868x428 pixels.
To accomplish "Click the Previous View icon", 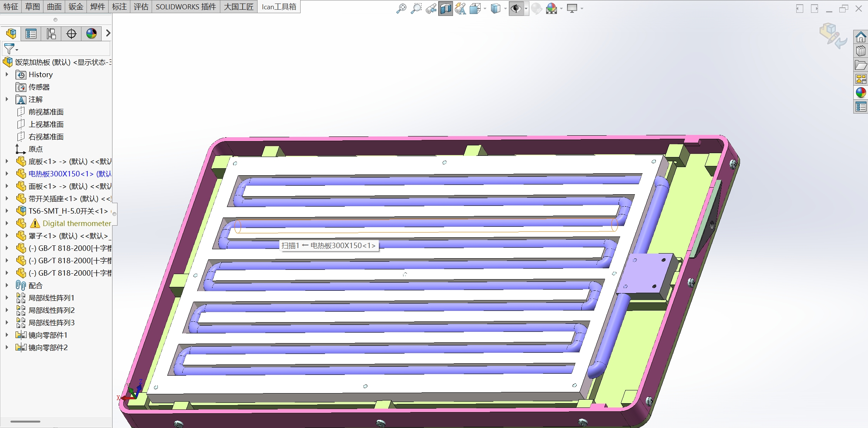I will [x=431, y=9].
